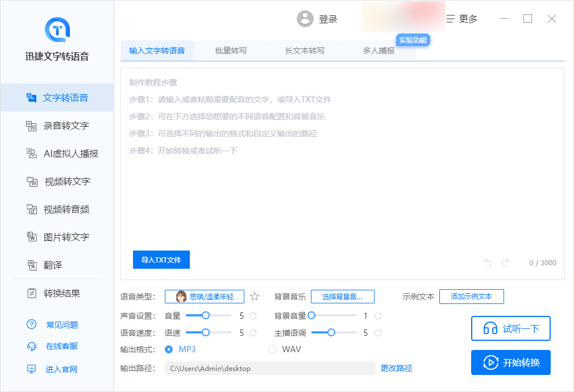Click the user avatar icon beside 登录

[x=305, y=19]
